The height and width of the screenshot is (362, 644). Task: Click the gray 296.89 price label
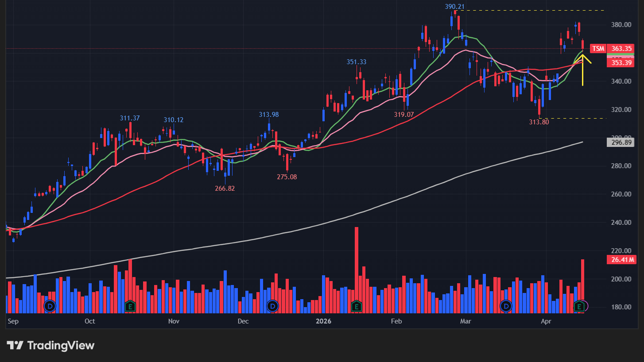point(621,142)
